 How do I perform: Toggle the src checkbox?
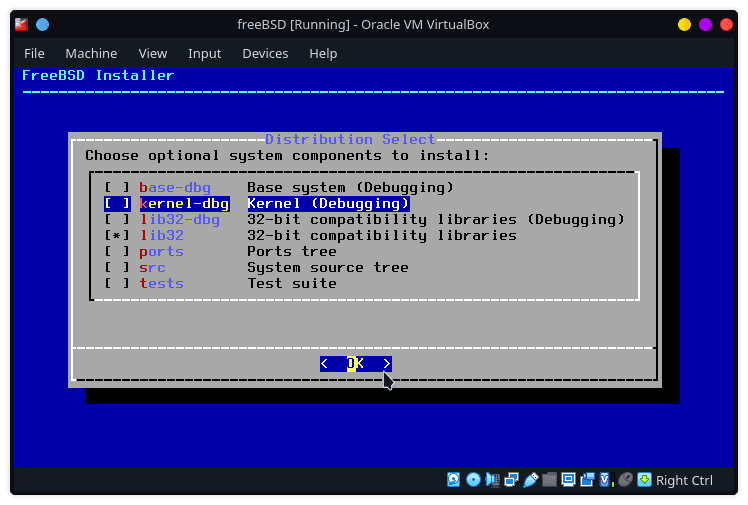[117, 268]
